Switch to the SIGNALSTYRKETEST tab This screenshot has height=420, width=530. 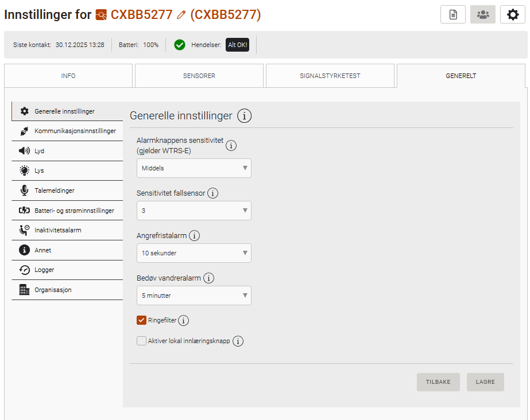pos(330,76)
